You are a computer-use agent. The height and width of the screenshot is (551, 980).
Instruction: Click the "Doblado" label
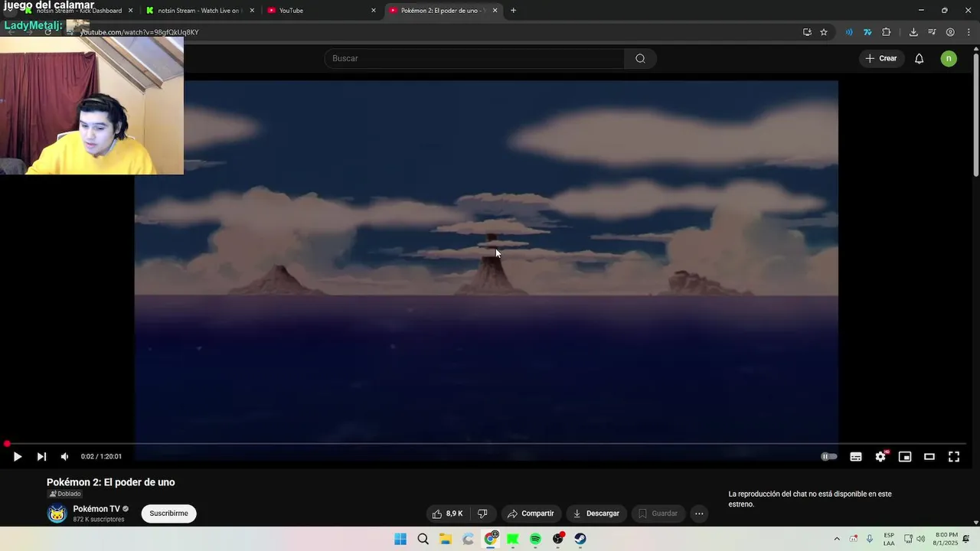[65, 494]
